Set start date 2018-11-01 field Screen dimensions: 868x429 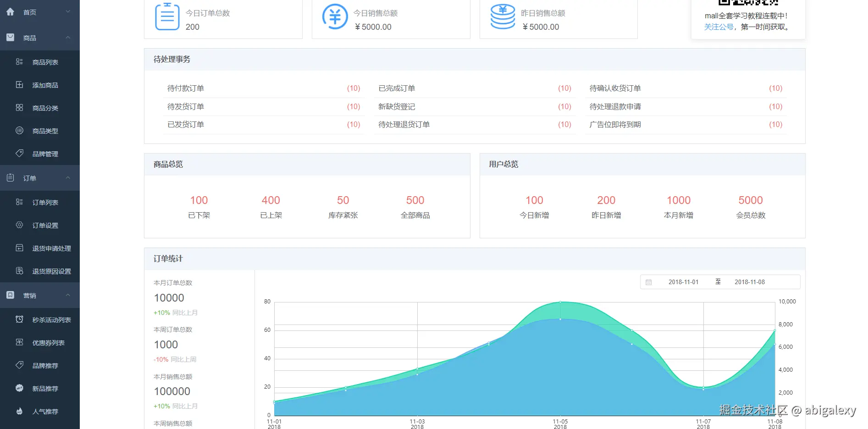(x=683, y=282)
